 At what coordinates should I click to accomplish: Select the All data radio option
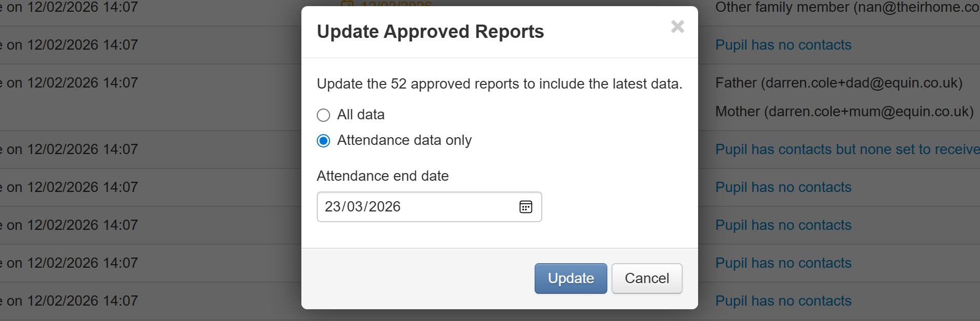click(323, 115)
